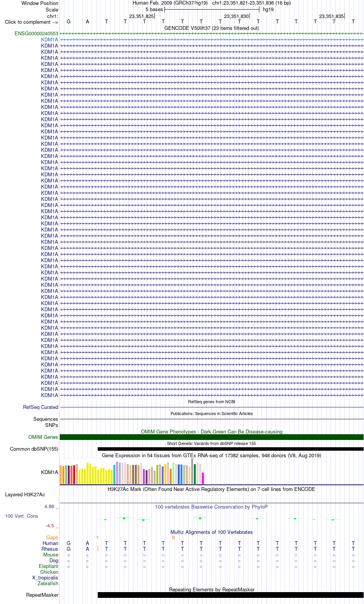The height and width of the screenshot is (604, 364).
Task: Click the A base in the Rhesus row
Action: pos(87,549)
